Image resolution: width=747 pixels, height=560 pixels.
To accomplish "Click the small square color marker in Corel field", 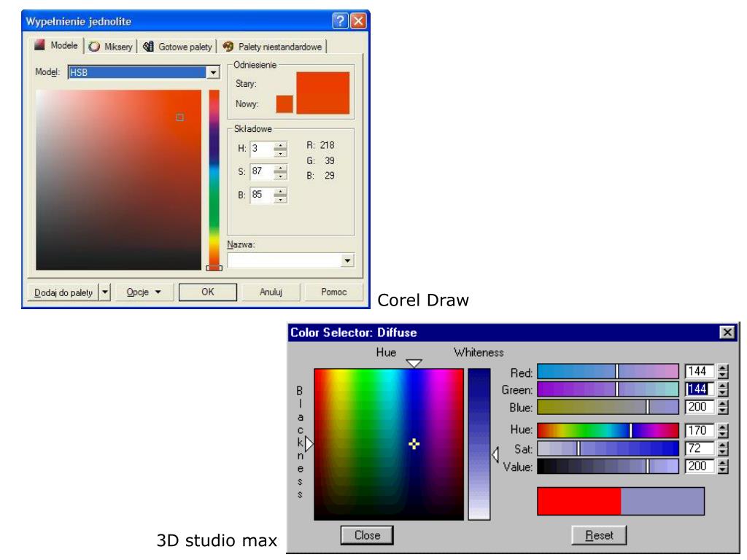I will point(180,117).
